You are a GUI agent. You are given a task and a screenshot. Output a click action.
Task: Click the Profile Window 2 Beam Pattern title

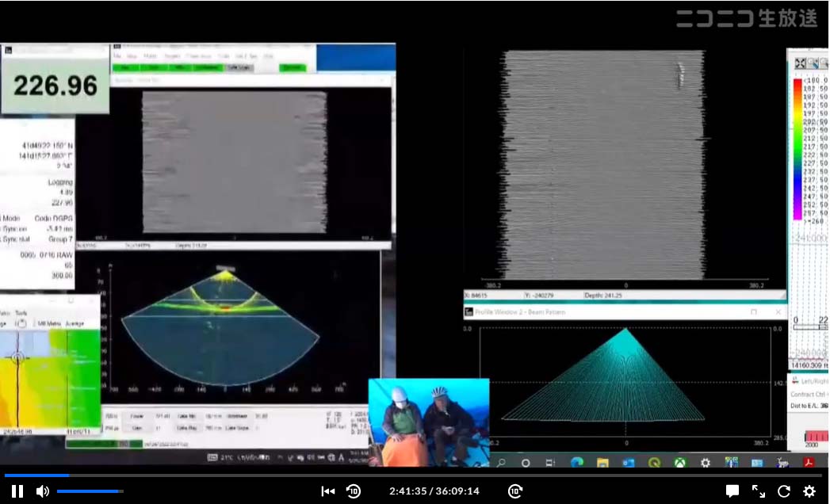523,312
